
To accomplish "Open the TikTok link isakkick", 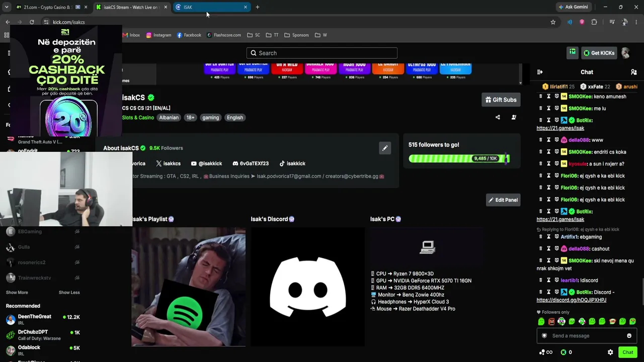I will [292, 163].
